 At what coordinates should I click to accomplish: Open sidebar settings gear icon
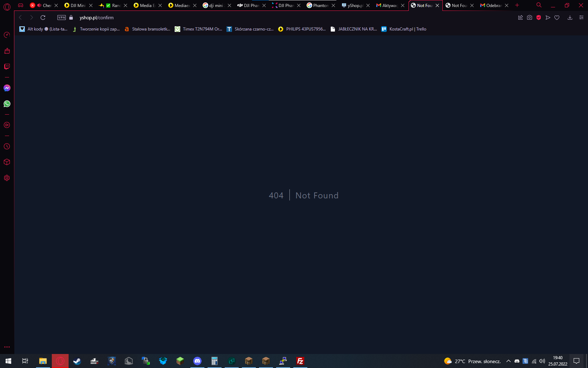tap(7, 178)
